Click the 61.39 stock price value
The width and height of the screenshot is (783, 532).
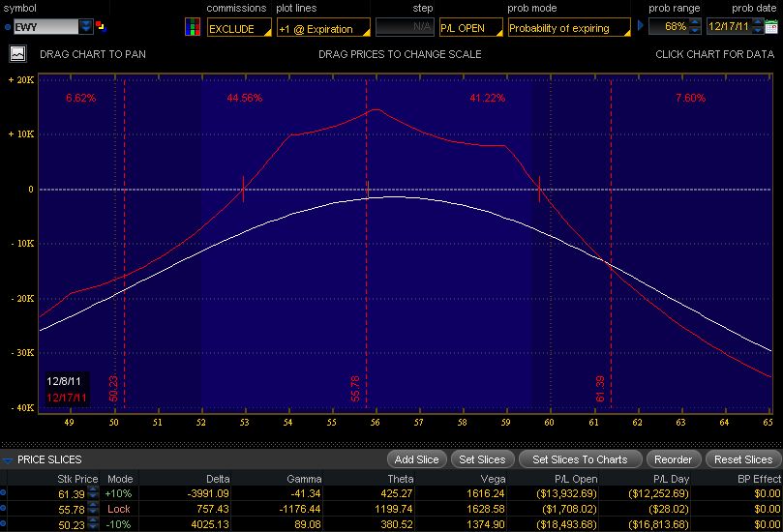point(72,494)
